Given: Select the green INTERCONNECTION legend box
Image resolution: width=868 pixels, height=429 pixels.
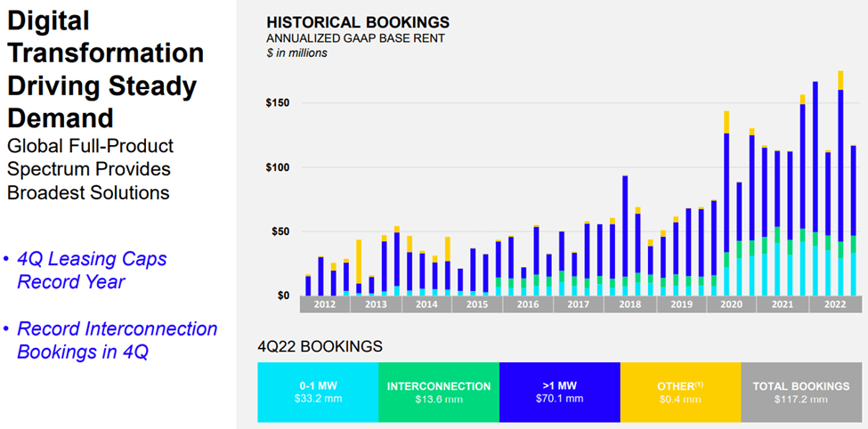Looking at the screenshot, I should [x=438, y=392].
